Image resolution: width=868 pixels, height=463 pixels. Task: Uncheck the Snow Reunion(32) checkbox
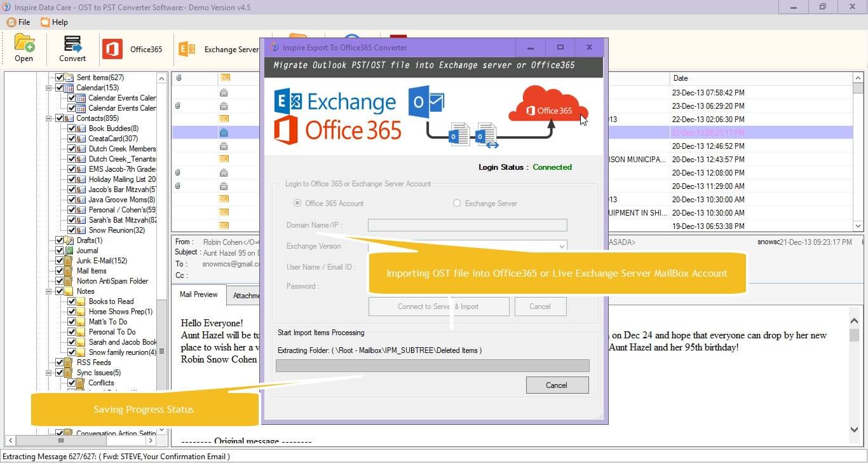pos(71,230)
